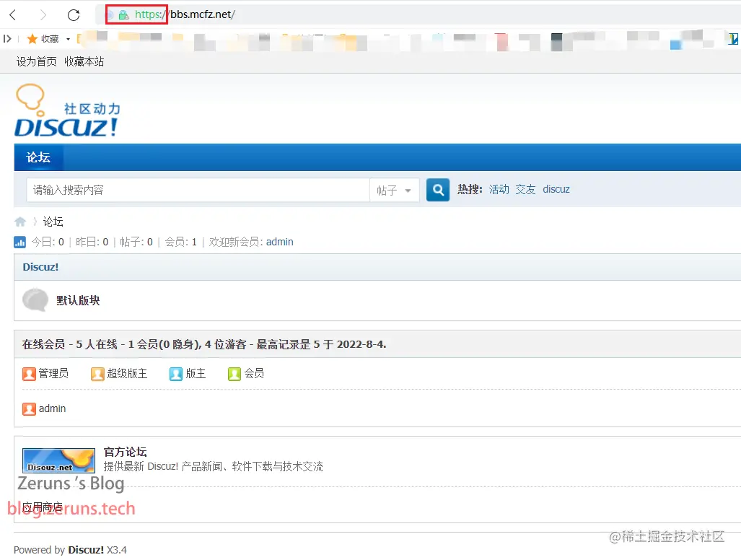The width and height of the screenshot is (741, 560).
Task: Click the 默认版块 speech bubble icon
Action: [35, 299]
